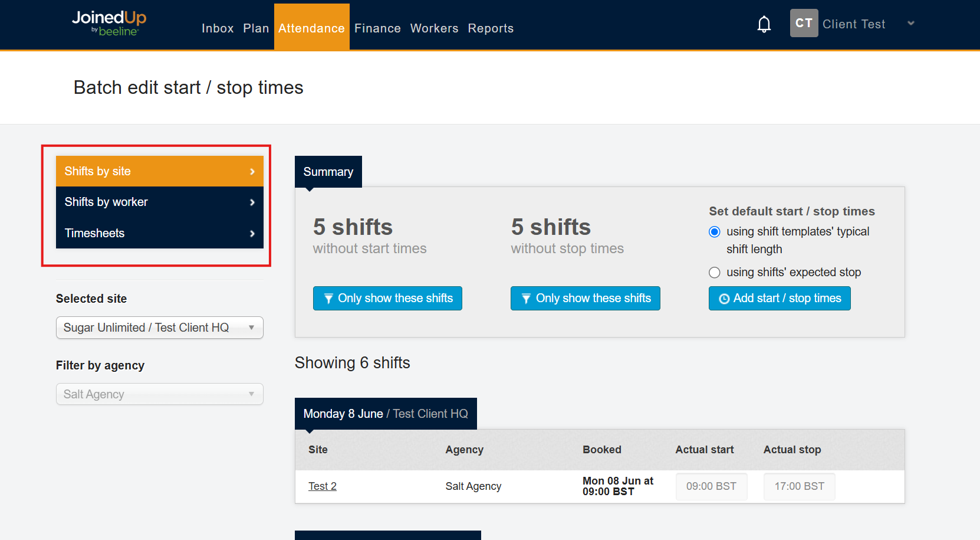Click the notification bell icon
The image size is (980, 540).
[764, 24]
